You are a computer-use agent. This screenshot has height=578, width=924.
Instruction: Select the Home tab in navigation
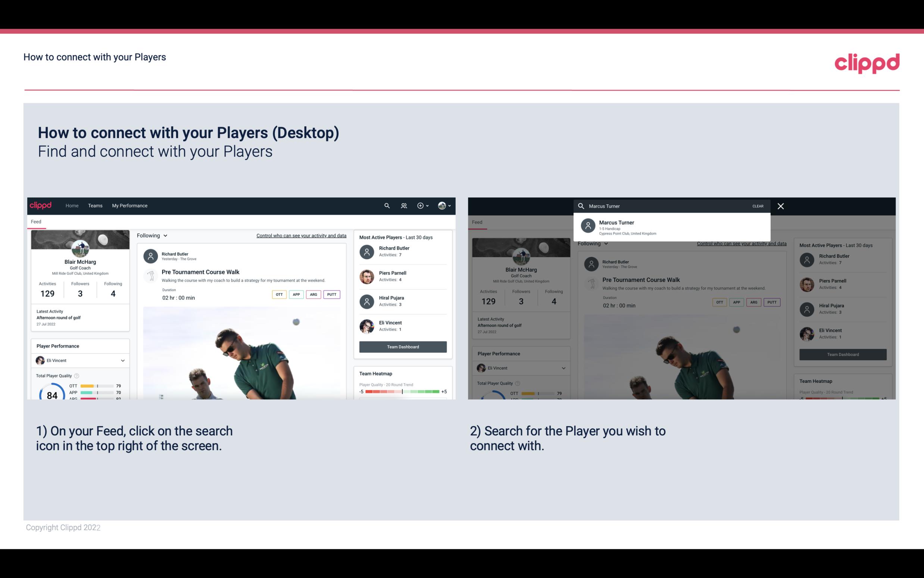(x=71, y=205)
